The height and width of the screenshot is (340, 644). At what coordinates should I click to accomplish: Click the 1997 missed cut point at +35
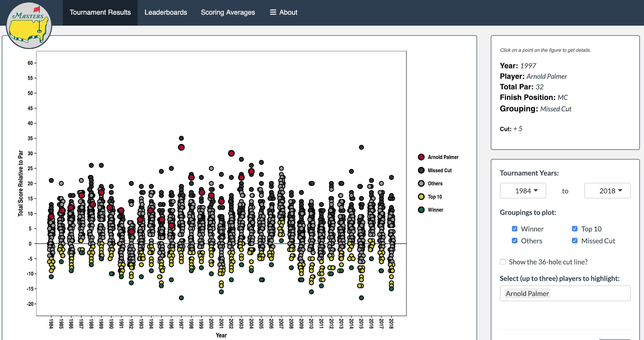[x=181, y=138]
